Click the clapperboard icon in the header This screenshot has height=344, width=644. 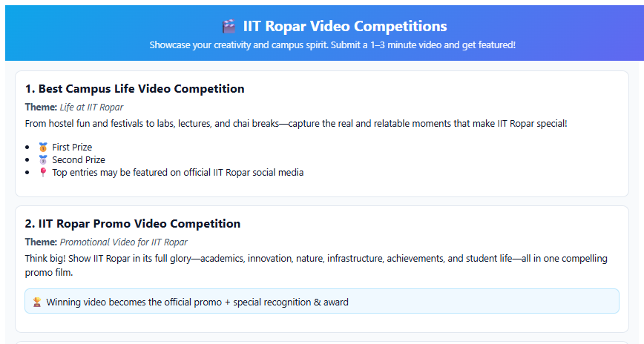click(x=229, y=27)
